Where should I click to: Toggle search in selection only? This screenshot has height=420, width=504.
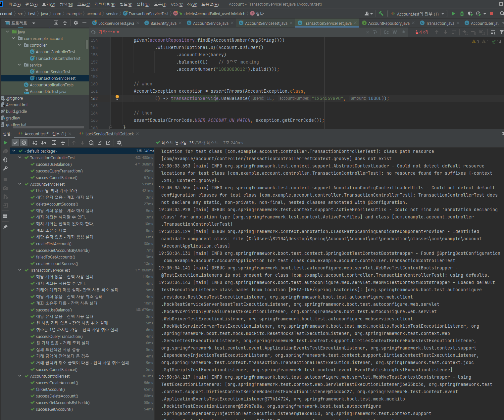(x=454, y=32)
